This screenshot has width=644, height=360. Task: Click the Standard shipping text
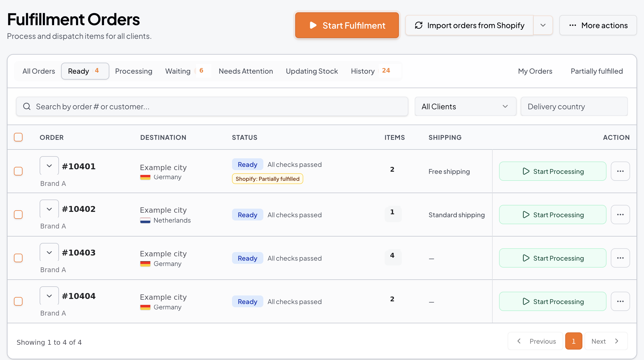pos(456,215)
